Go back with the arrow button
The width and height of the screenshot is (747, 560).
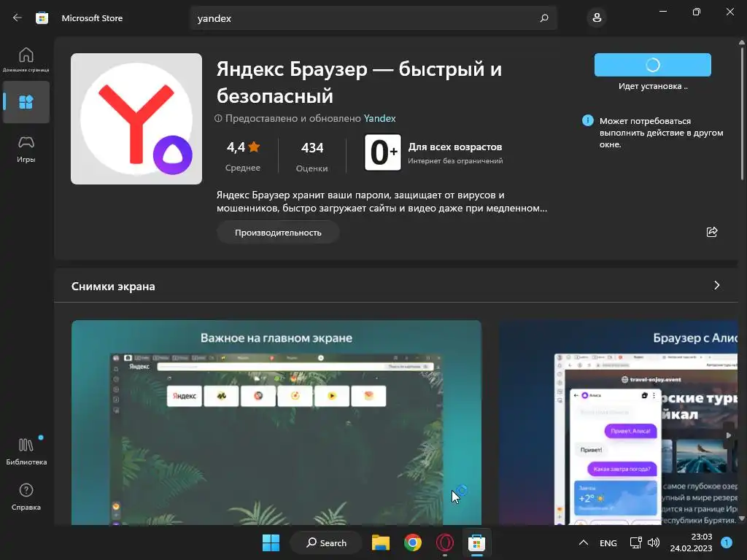(x=18, y=17)
